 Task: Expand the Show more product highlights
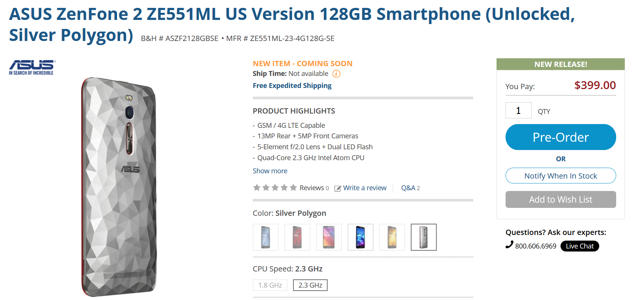270,171
